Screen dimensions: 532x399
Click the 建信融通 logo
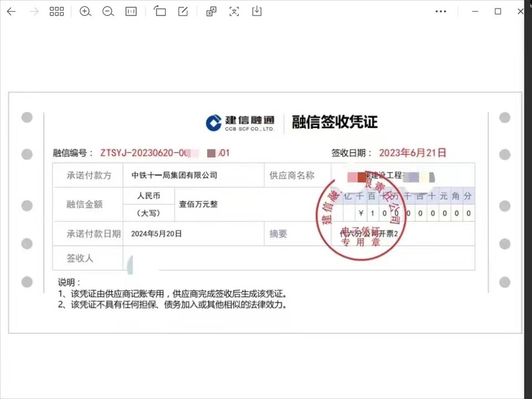pyautogui.click(x=240, y=123)
